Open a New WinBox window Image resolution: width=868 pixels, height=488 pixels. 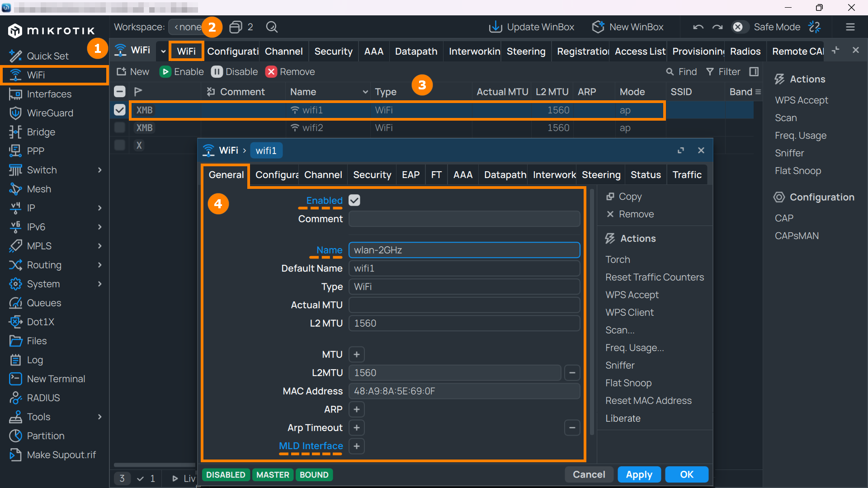tap(627, 27)
